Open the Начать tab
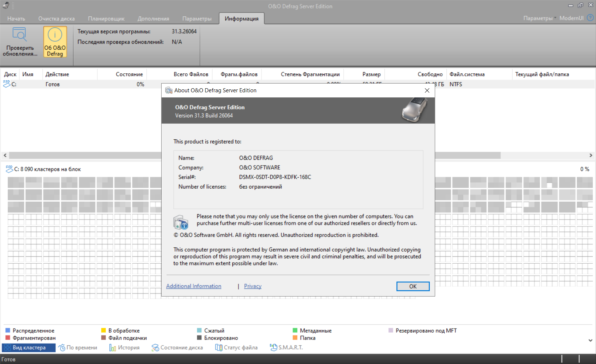 point(16,19)
